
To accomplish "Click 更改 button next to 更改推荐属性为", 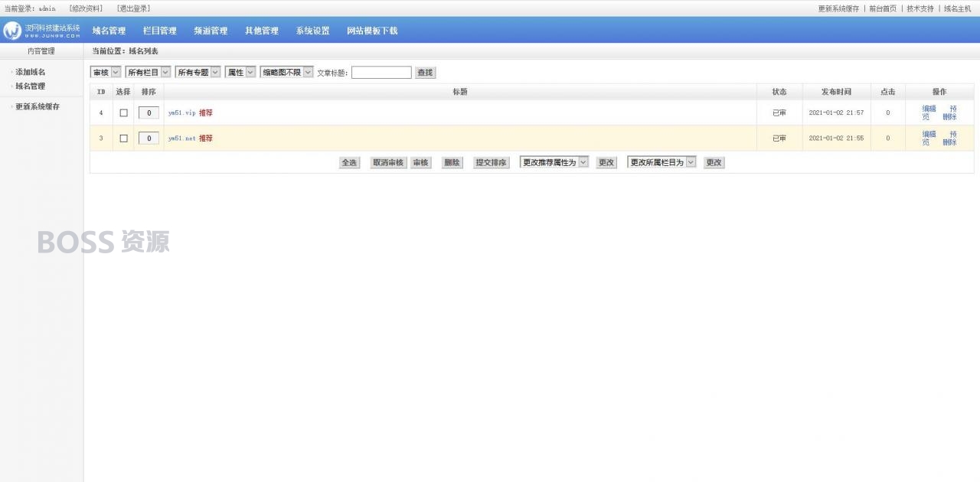I will (x=606, y=163).
